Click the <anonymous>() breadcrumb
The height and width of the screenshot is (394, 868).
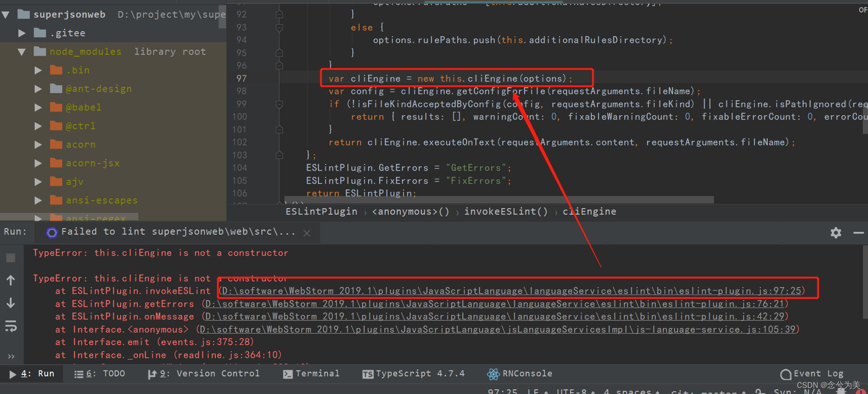click(411, 211)
